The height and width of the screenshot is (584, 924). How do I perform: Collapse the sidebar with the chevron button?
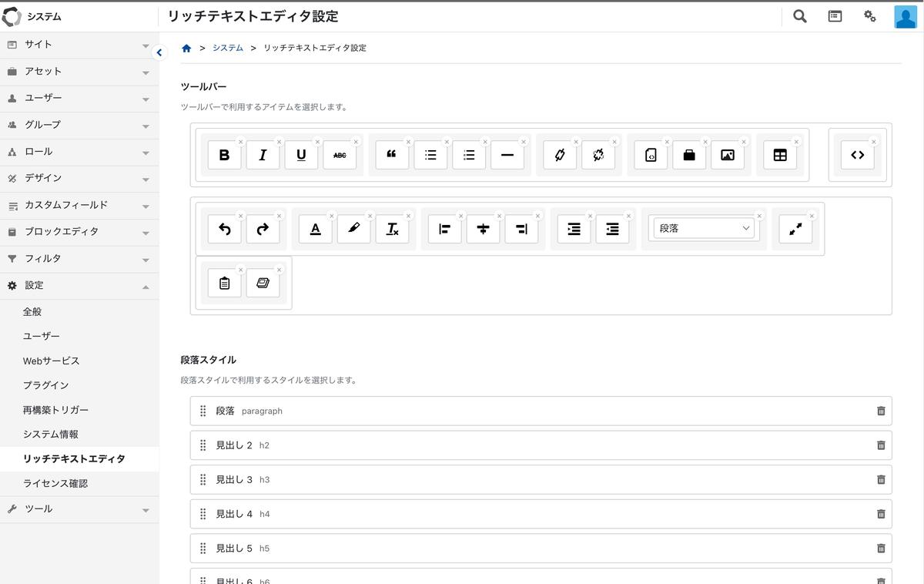pos(159,52)
